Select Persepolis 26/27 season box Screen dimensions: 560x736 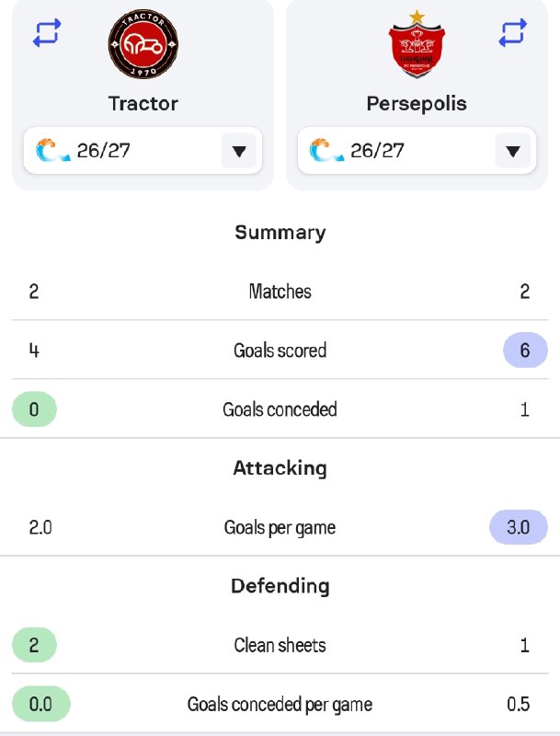(417, 151)
